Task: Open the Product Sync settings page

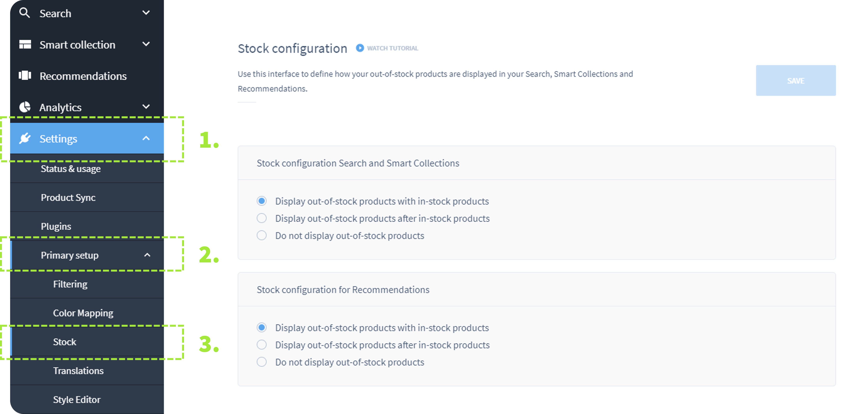Action: coord(68,198)
